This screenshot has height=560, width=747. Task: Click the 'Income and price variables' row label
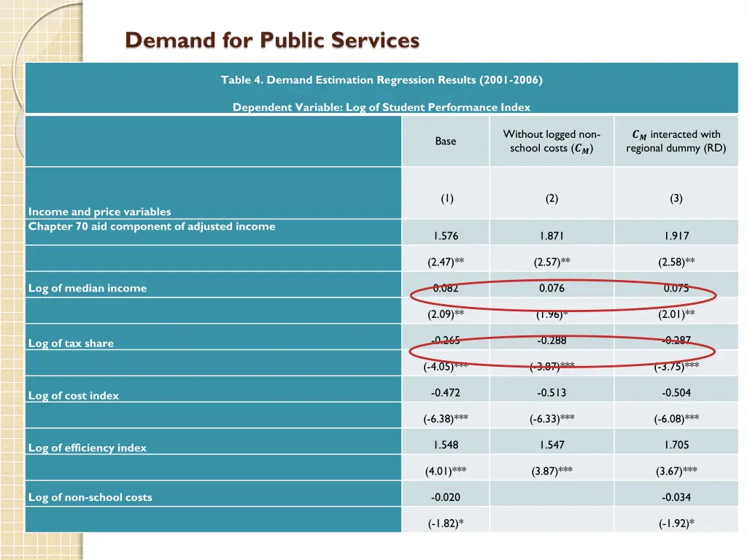[99, 211]
